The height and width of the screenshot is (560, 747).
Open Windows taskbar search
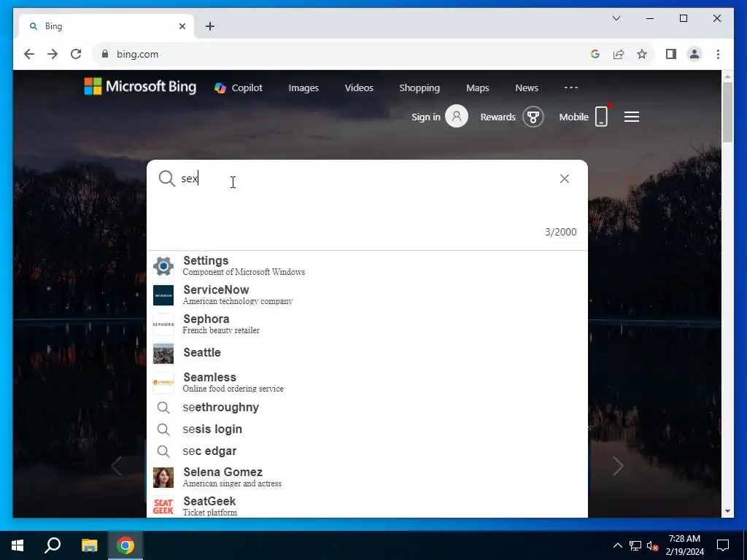click(x=53, y=545)
